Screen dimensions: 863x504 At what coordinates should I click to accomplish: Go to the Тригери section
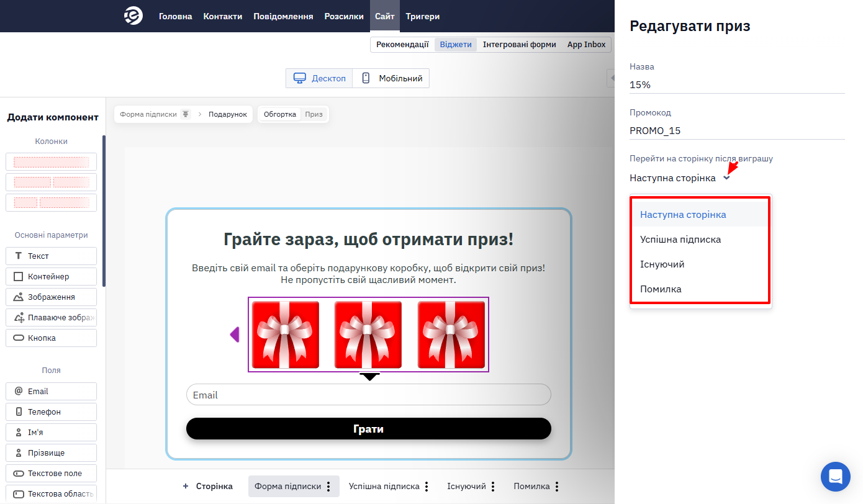(423, 16)
